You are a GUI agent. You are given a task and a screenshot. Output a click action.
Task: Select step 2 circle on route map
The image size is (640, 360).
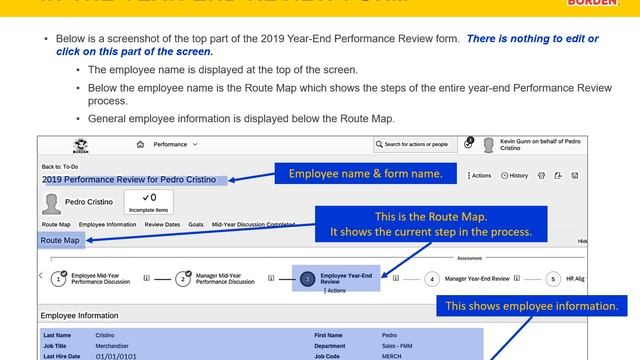tap(183, 279)
